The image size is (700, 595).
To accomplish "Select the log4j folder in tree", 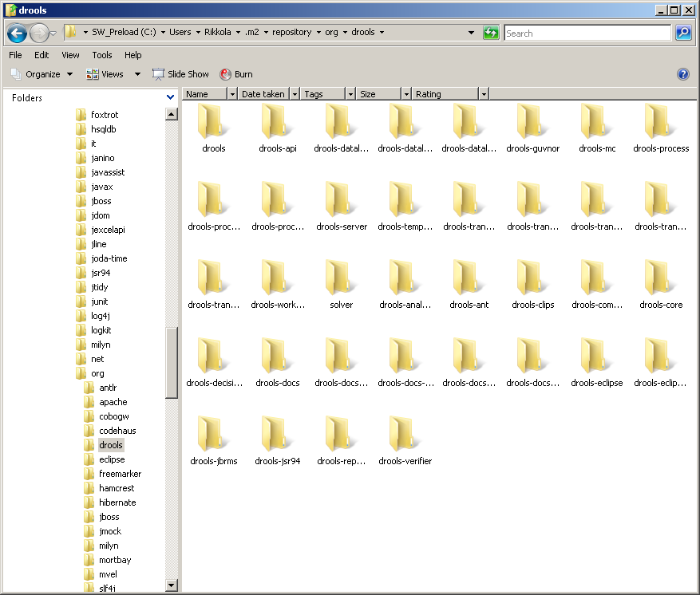I will coord(101,316).
